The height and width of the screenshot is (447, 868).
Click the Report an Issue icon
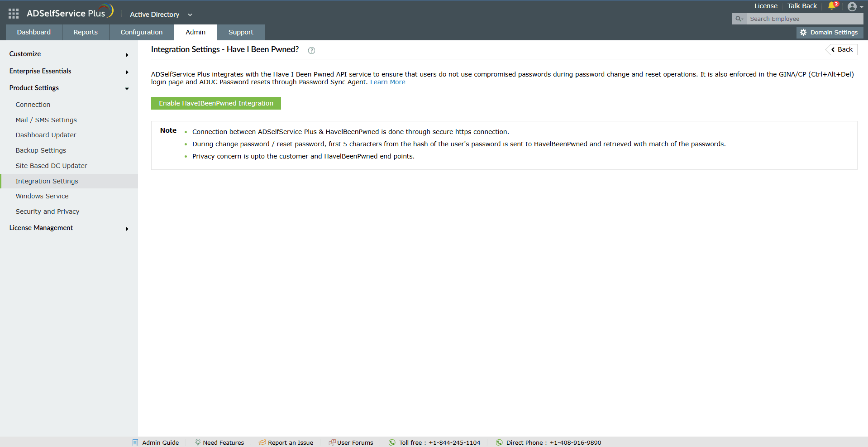click(262, 442)
